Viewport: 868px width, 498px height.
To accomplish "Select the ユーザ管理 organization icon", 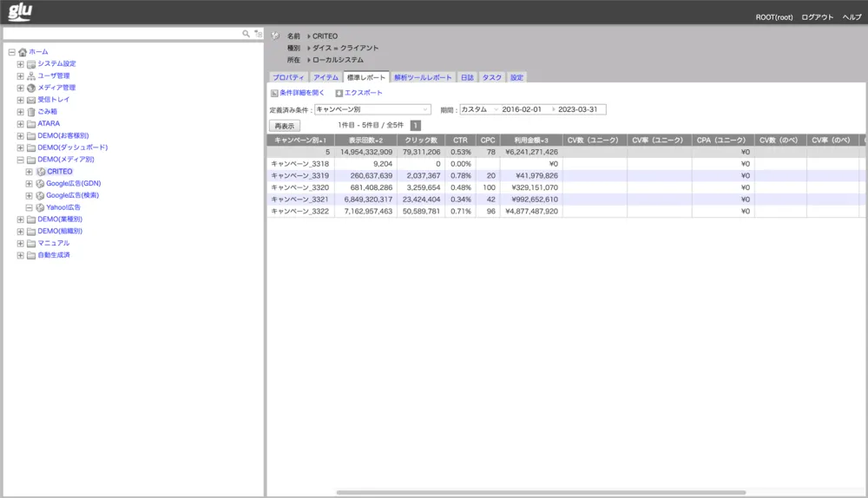I will coord(31,76).
